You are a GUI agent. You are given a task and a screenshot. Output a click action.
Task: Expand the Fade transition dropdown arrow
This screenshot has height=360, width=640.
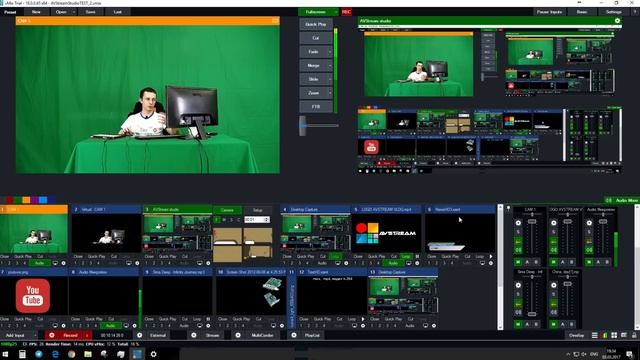pyautogui.click(x=330, y=52)
